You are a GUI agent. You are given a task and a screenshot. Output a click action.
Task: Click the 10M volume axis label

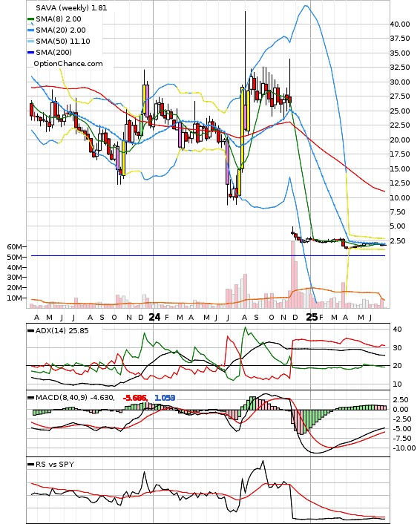click(x=14, y=298)
